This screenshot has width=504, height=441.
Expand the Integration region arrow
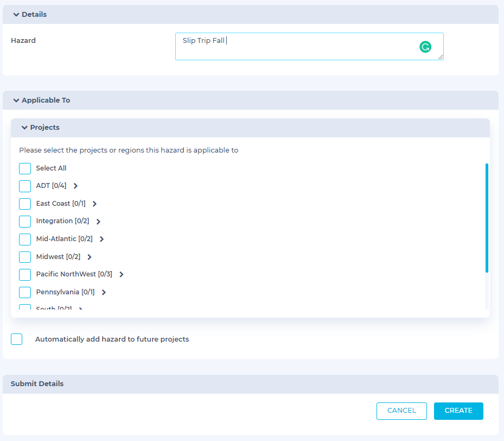pyautogui.click(x=98, y=222)
